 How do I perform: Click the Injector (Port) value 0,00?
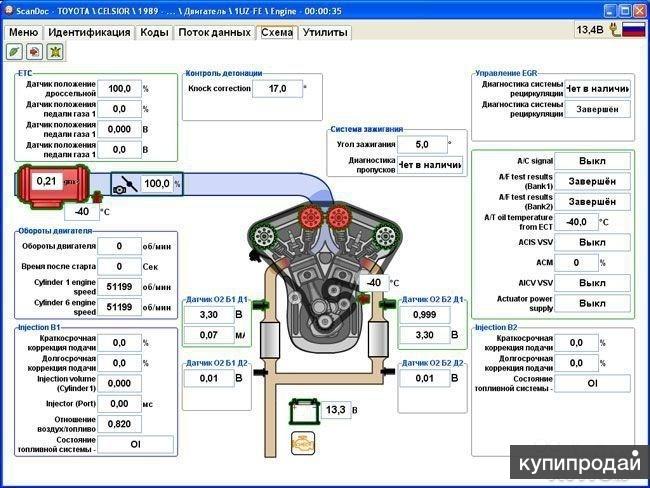tap(119, 404)
